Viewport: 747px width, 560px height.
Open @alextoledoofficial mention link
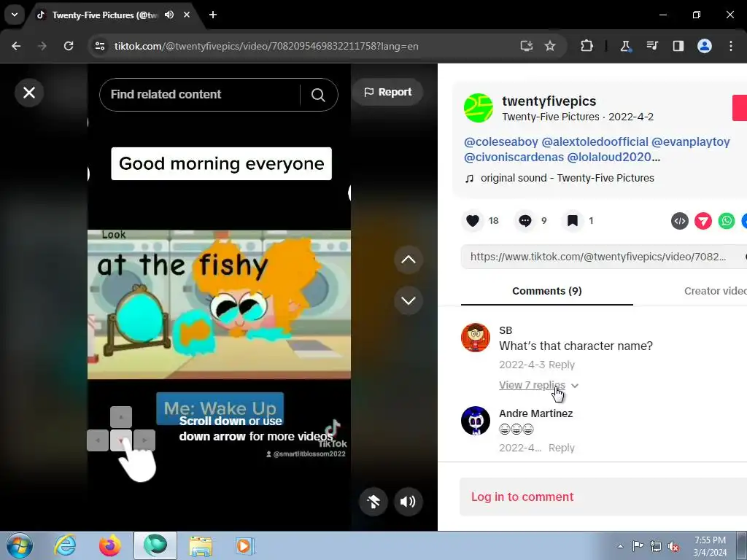(x=595, y=142)
